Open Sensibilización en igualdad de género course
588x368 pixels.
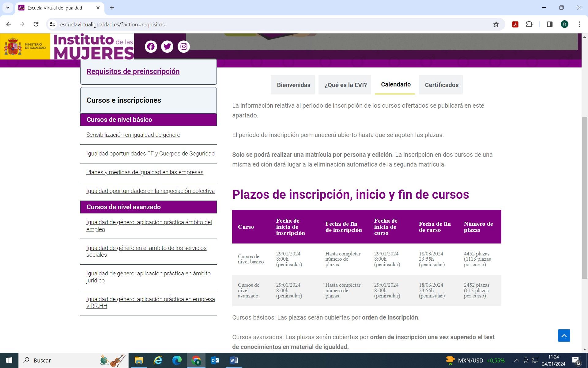point(133,135)
